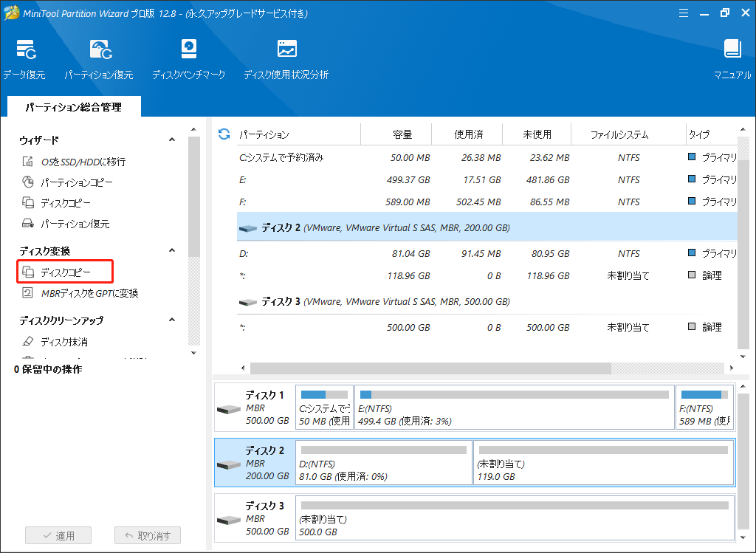Click the partition list horizontal scrollbar
756x553 pixels.
tap(430, 368)
